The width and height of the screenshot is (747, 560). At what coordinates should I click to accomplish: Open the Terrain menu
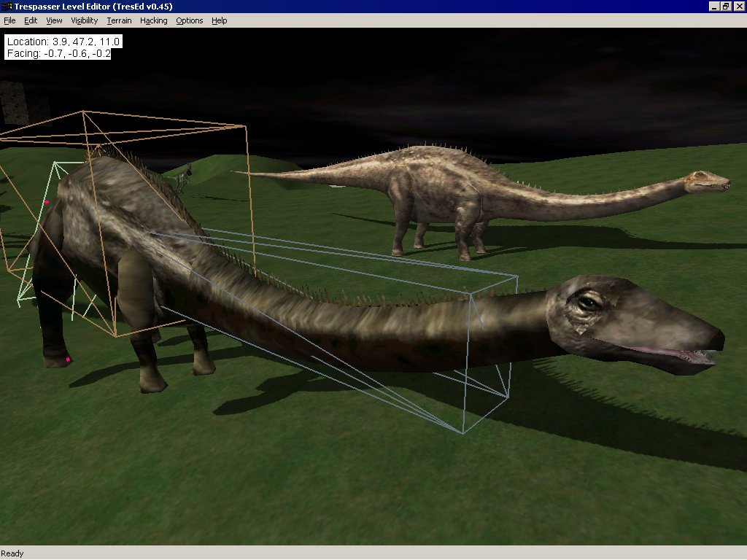point(119,20)
